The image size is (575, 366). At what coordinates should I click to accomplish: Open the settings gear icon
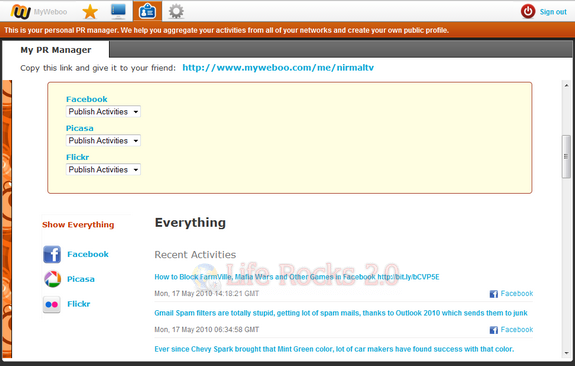pyautogui.click(x=176, y=12)
